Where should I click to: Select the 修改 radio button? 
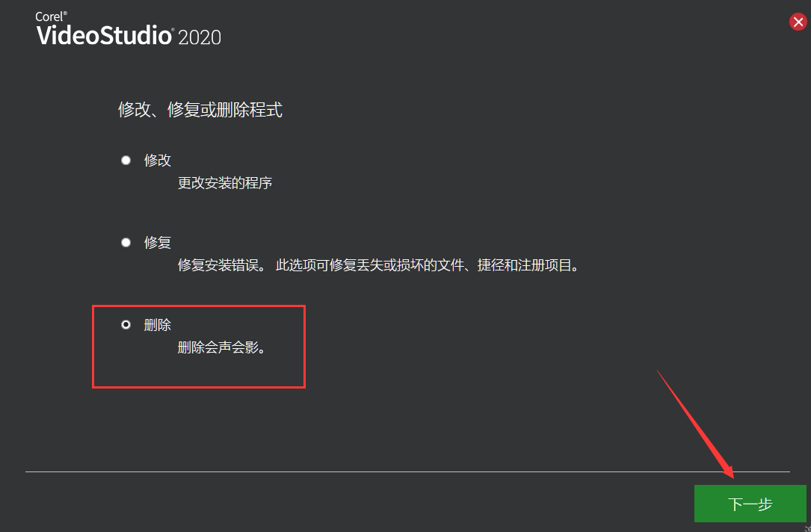(126, 160)
